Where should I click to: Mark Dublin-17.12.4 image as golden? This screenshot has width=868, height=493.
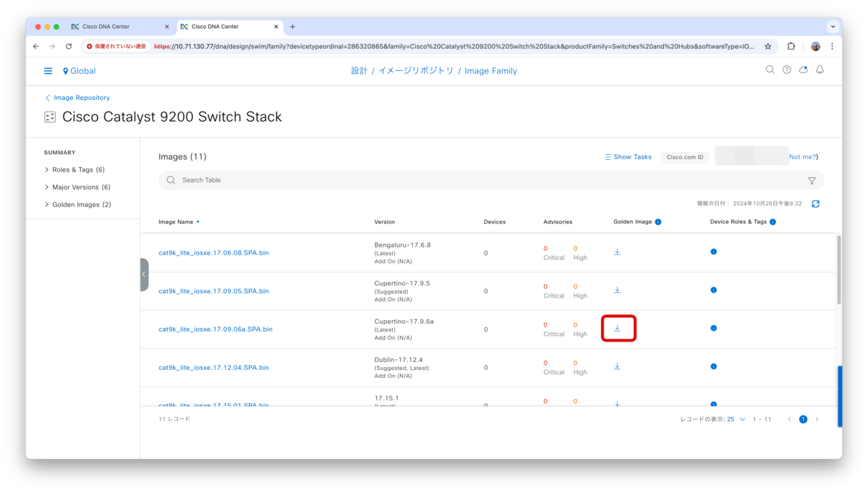617,366
